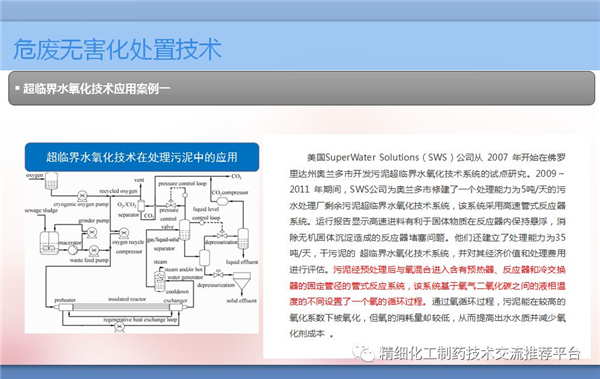Click the CO2 compressor symbol

click(x=222, y=201)
